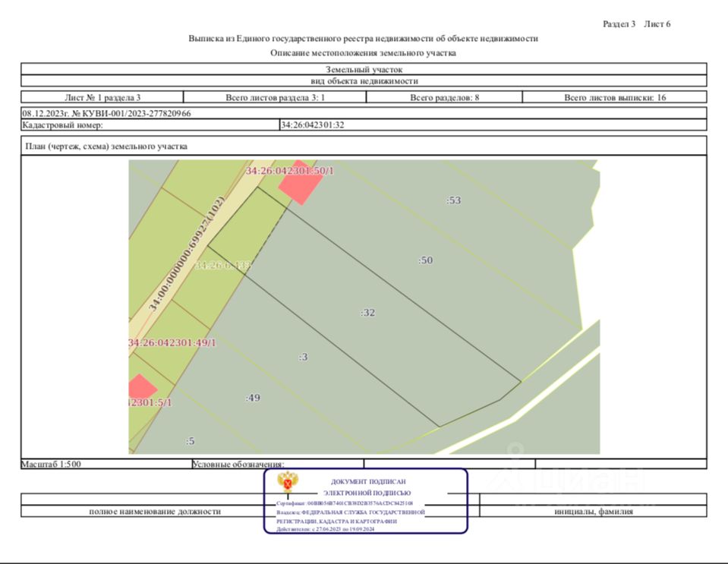
Task: Click the partial map label '2301:5/1'
Action: coord(150,402)
